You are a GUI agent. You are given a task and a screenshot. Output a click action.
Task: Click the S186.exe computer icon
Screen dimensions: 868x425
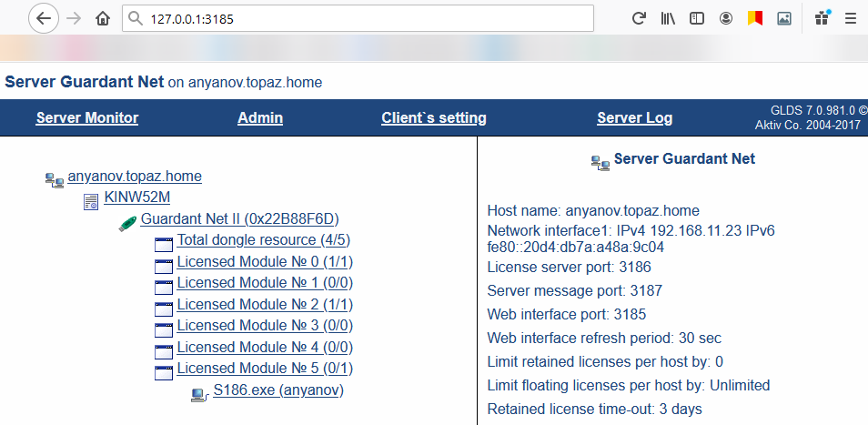[198, 393]
